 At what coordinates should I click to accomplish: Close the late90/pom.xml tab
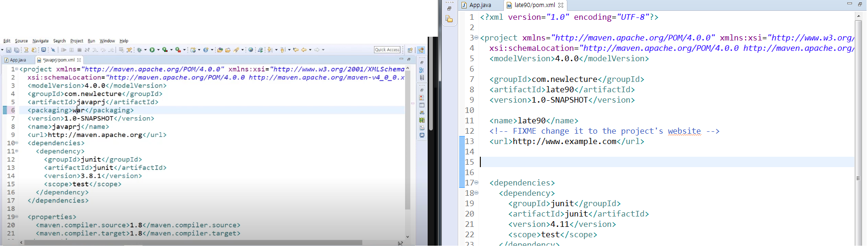[x=561, y=5]
